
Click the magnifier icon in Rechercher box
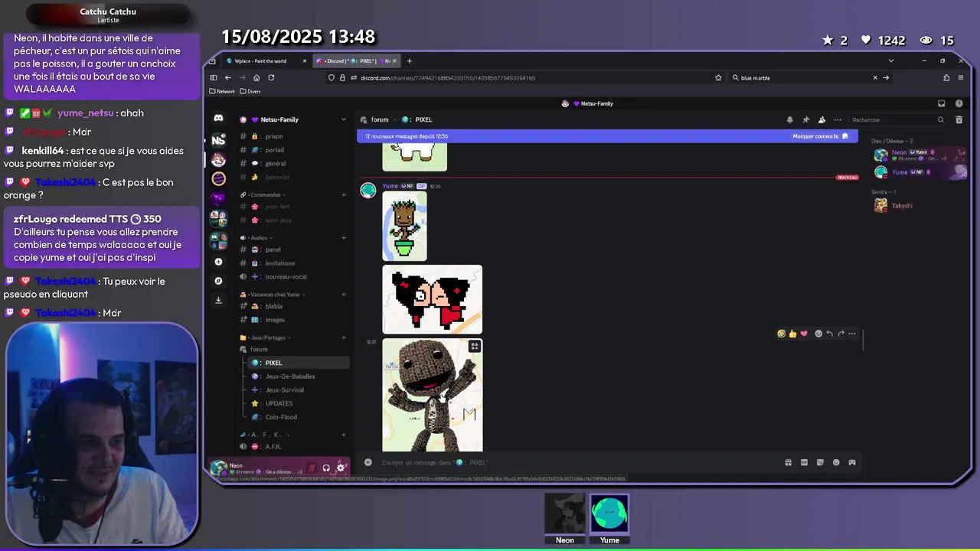click(x=941, y=119)
